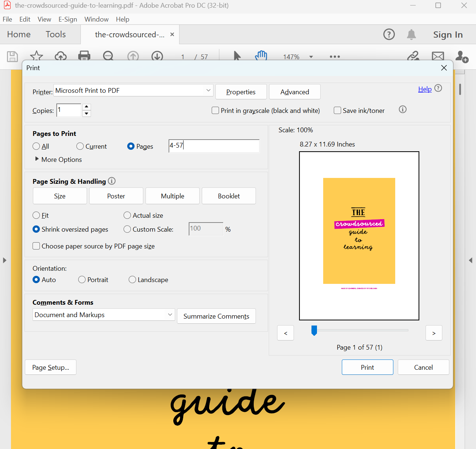Click the notifications bell icon
The image size is (476, 449).
coord(411,34)
